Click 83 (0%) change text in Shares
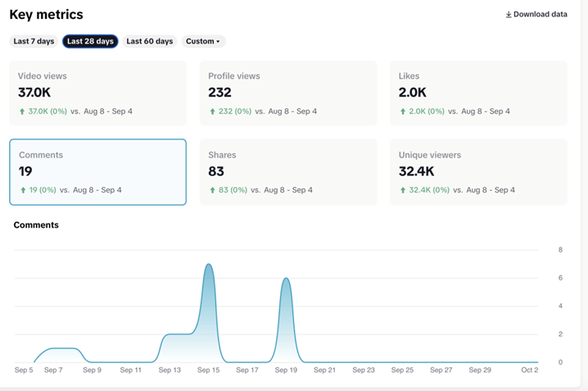The width and height of the screenshot is (588, 391). point(233,190)
